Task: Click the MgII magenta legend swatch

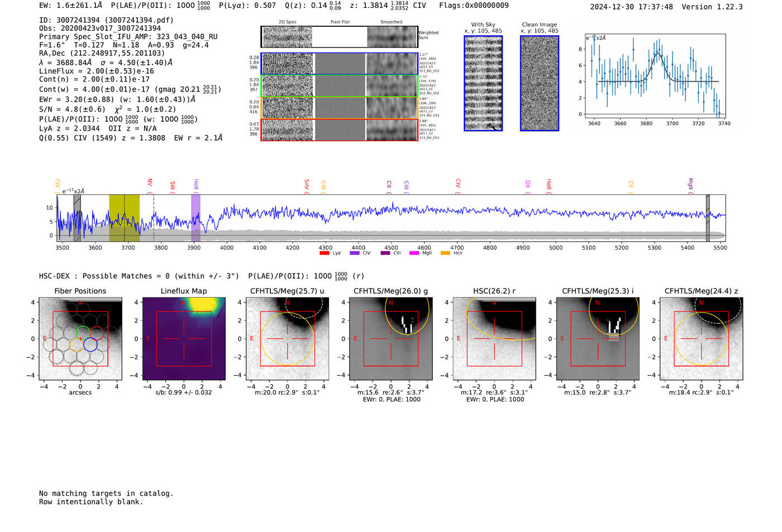Action: pyautogui.click(x=414, y=253)
